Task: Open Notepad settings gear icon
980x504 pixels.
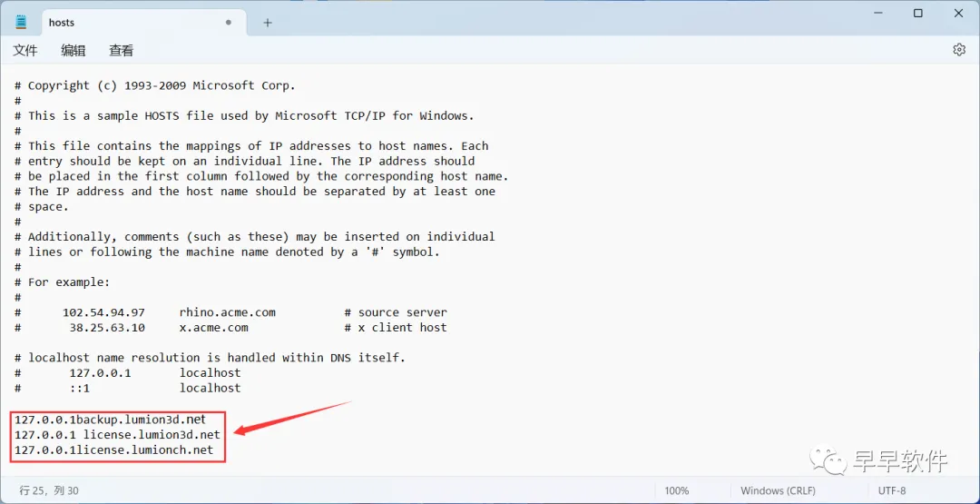Action: [x=959, y=50]
